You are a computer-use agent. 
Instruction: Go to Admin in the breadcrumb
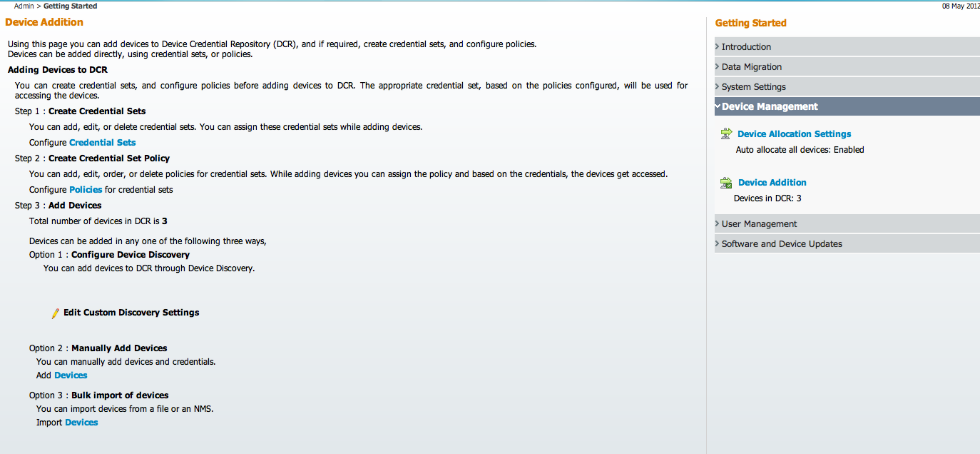[24, 6]
